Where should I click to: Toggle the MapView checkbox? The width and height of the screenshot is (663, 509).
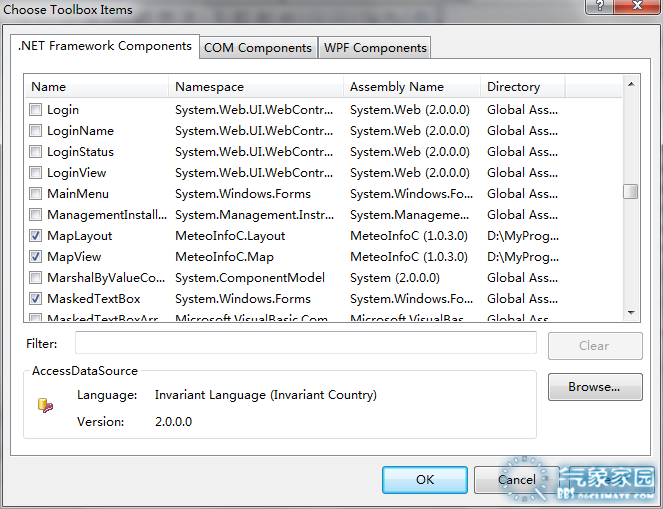[37, 257]
